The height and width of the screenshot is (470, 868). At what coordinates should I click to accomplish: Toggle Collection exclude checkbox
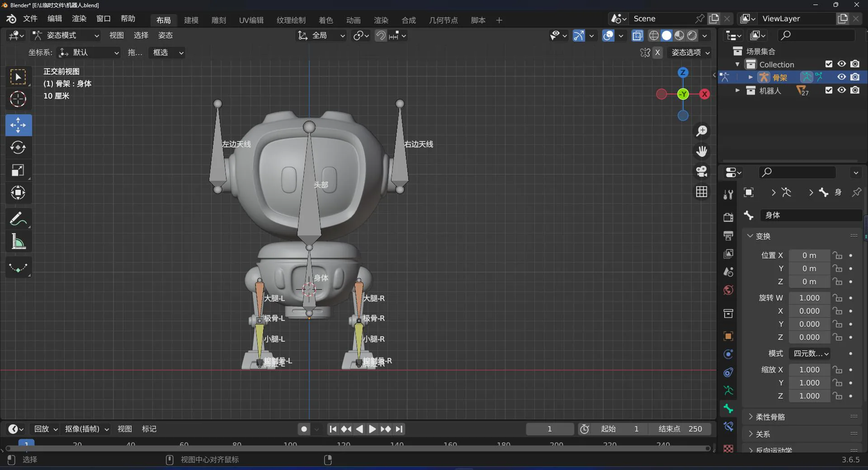tap(829, 64)
